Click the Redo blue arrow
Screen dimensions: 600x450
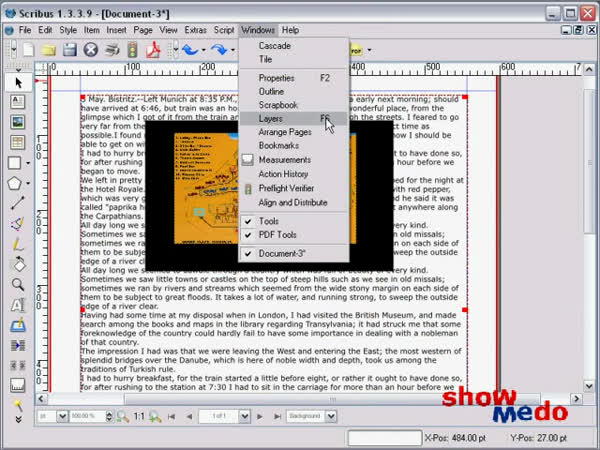point(219,50)
